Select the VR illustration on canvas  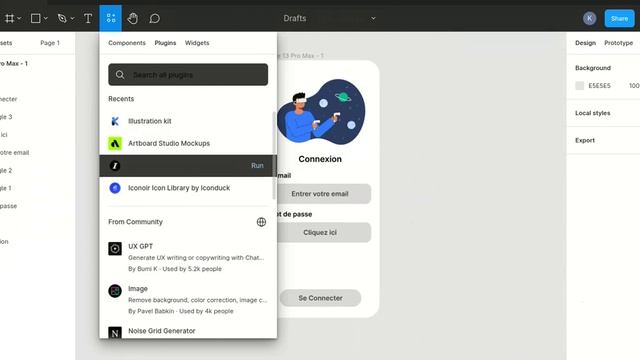pyautogui.click(x=321, y=111)
